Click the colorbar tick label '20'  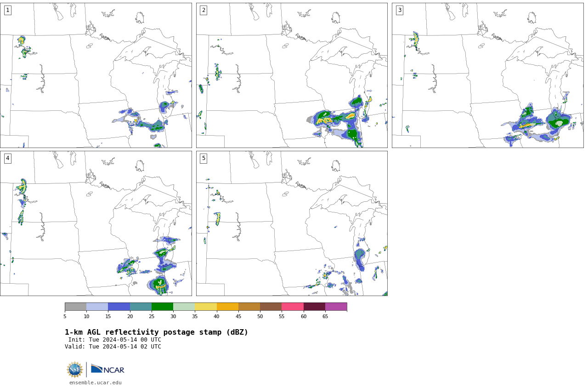130,316
